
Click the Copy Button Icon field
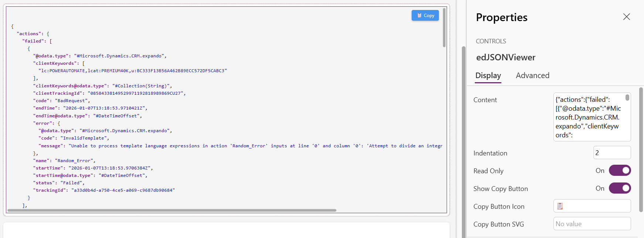(x=592, y=206)
